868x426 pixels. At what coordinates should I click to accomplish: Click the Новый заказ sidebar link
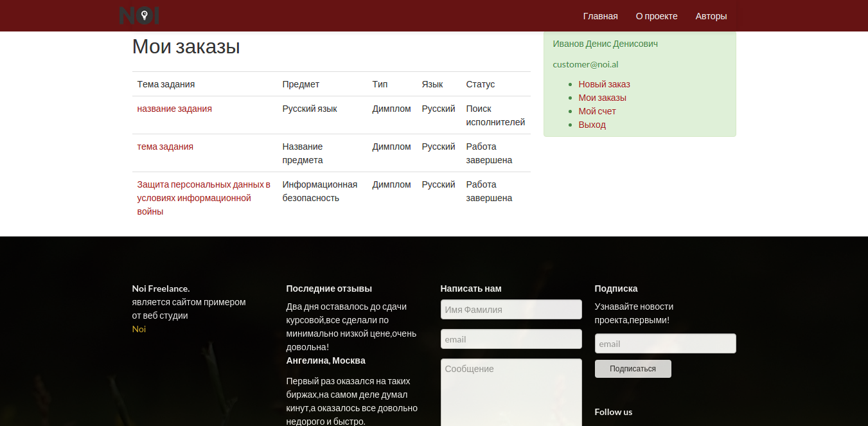(604, 84)
